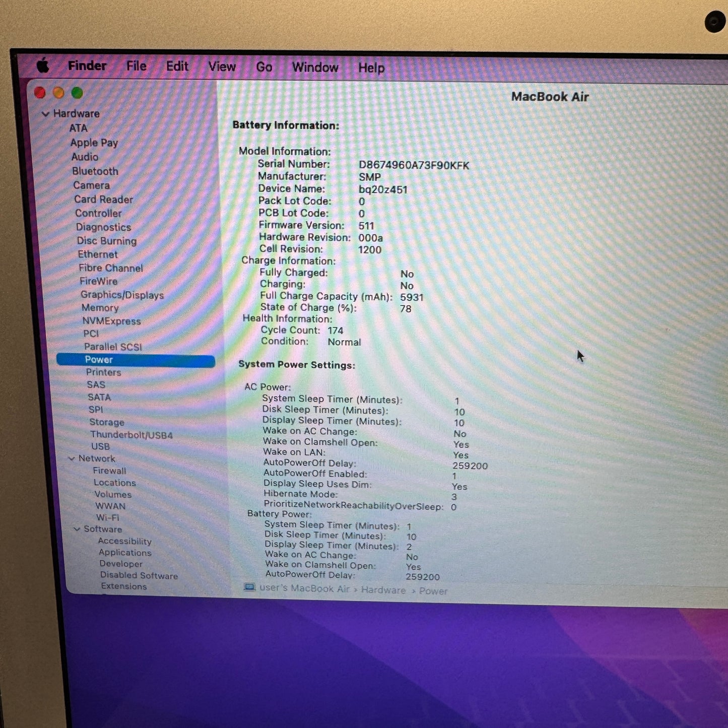Select Bluetooth in sidebar
The height and width of the screenshot is (728, 728).
pos(95,171)
